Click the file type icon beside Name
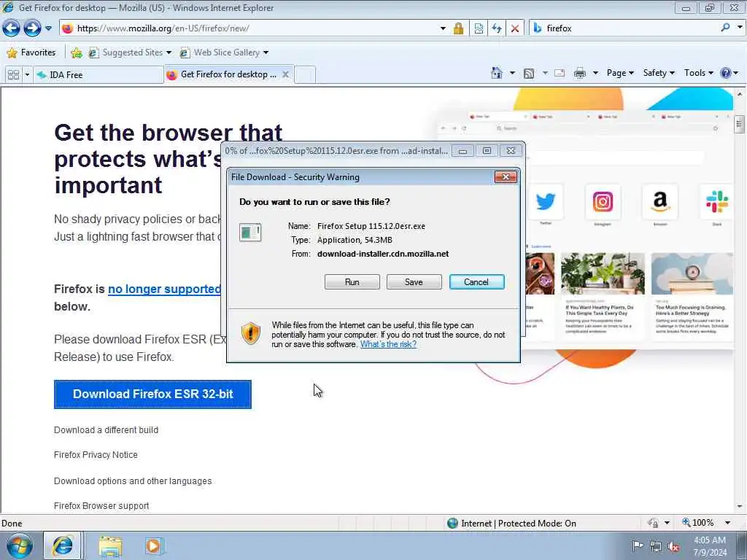Image resolution: width=747 pixels, height=560 pixels. (x=250, y=233)
